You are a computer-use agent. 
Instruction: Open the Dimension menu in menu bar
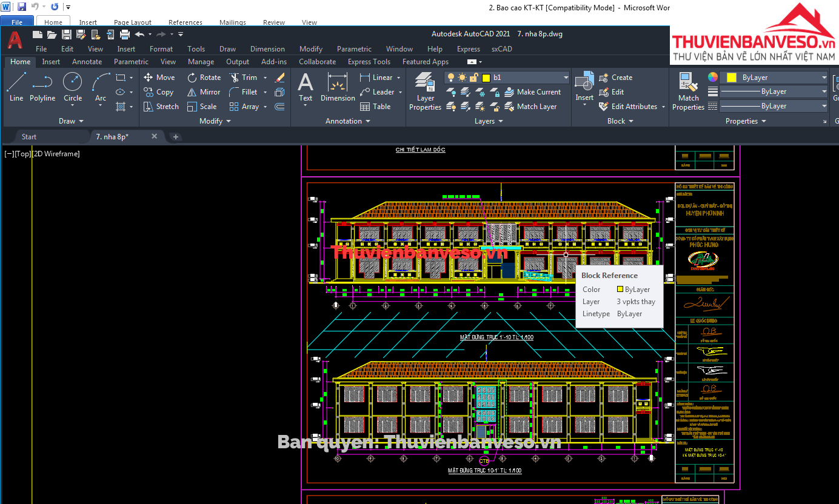[x=267, y=49]
